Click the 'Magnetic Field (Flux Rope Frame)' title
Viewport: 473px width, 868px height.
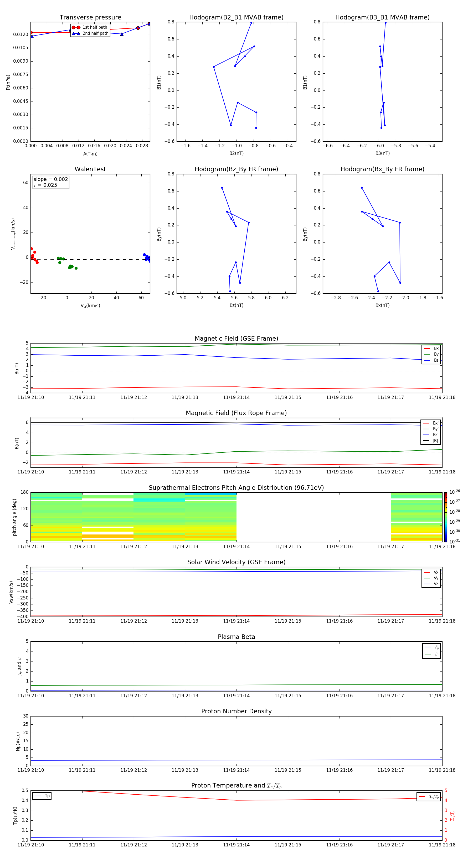pos(236,413)
